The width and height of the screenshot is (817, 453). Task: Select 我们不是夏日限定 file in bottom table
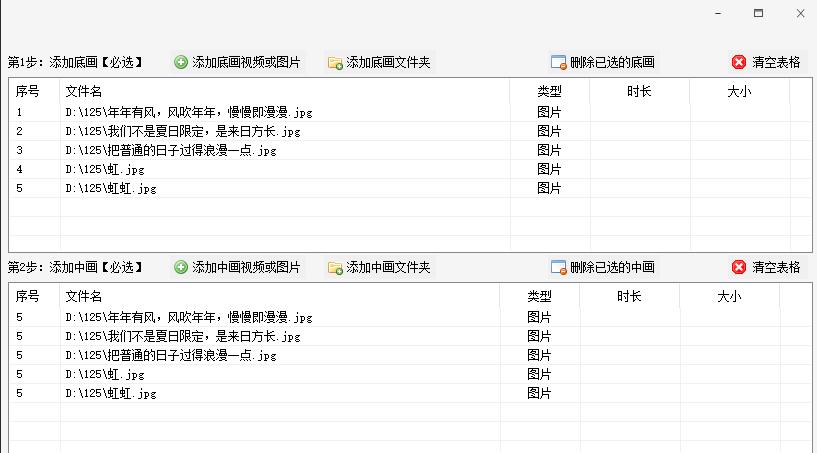[183, 336]
